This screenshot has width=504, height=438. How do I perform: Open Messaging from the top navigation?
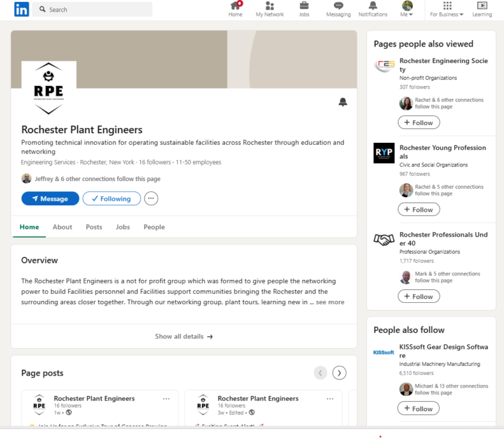(338, 9)
